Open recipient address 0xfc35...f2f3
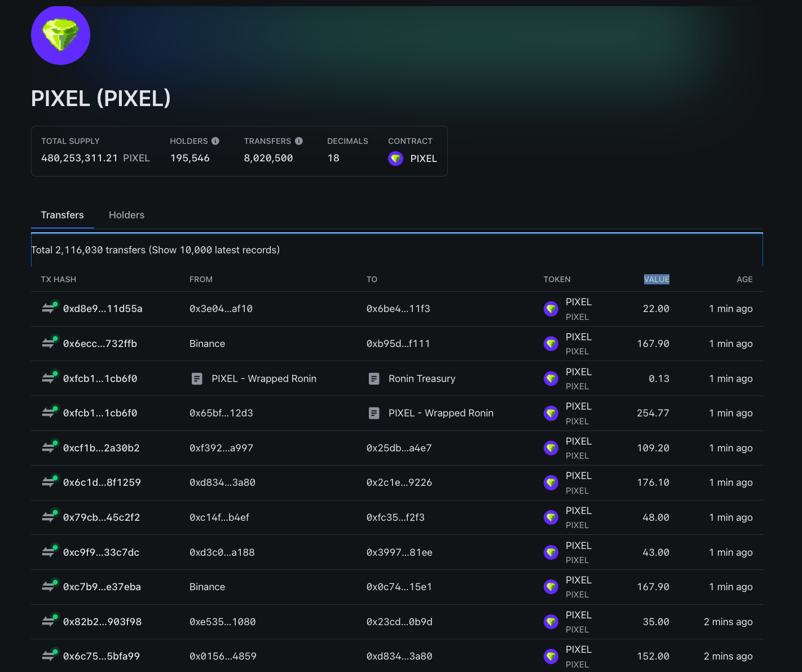The width and height of the screenshot is (802, 672). coord(395,517)
